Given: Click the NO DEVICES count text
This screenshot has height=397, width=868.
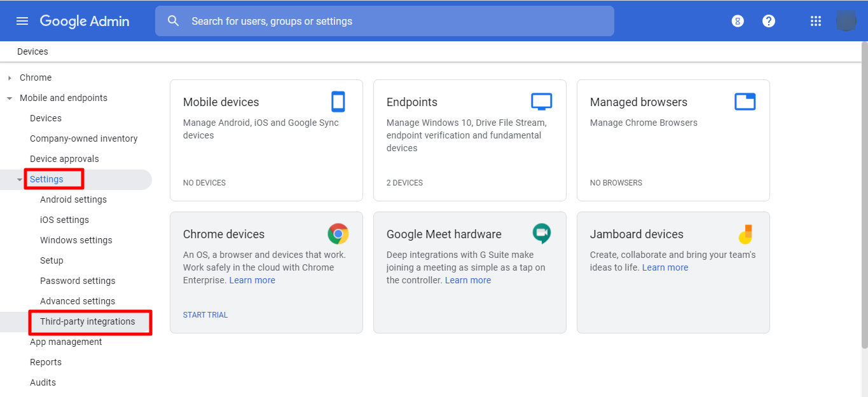Looking at the screenshot, I should coord(204,183).
